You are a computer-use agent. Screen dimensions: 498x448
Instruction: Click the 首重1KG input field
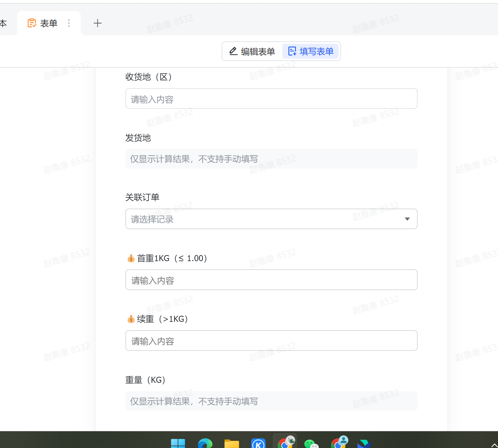tap(271, 280)
